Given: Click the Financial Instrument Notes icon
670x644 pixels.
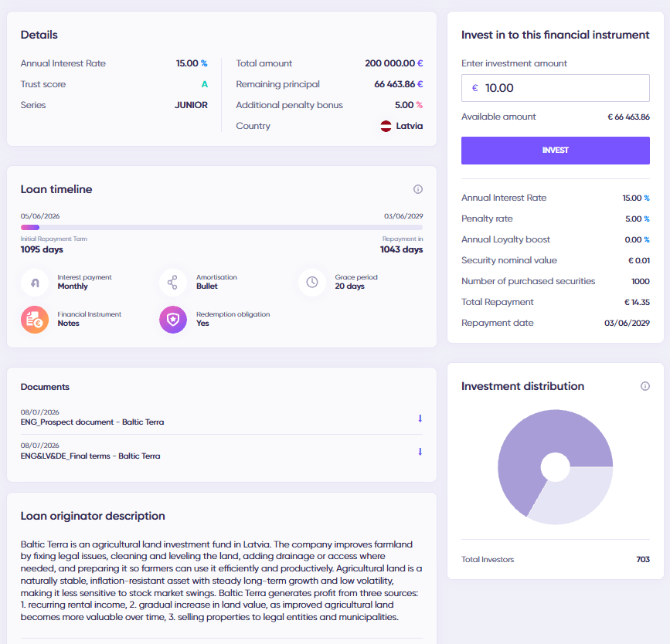Looking at the screenshot, I should coord(35,320).
